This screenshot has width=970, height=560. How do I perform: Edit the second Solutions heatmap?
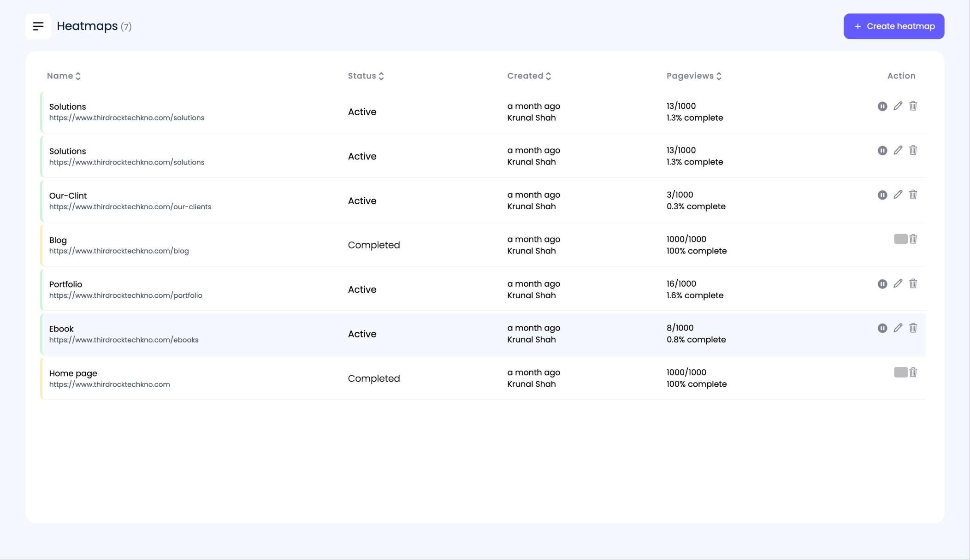tap(898, 150)
